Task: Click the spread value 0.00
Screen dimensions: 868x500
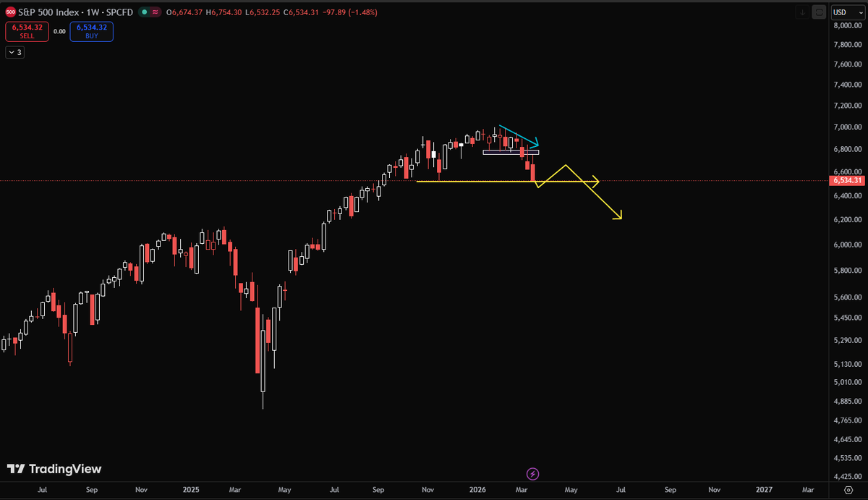Action: [x=59, y=31]
